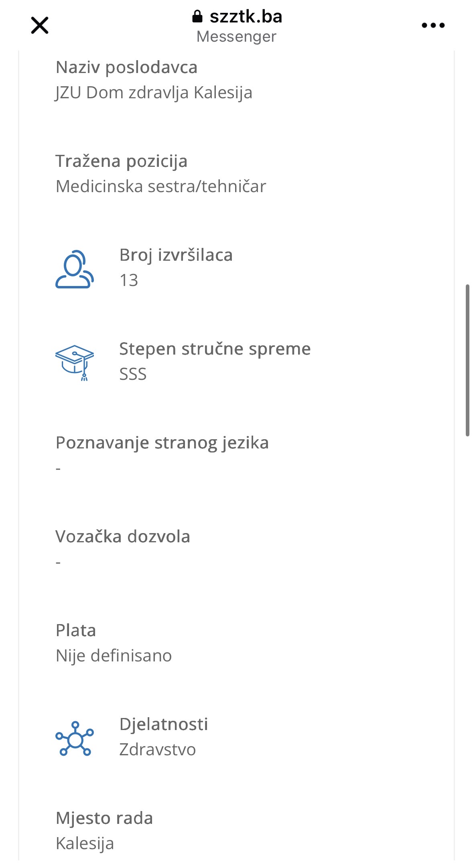Tap the Plata value Nije definisano

[x=114, y=656]
